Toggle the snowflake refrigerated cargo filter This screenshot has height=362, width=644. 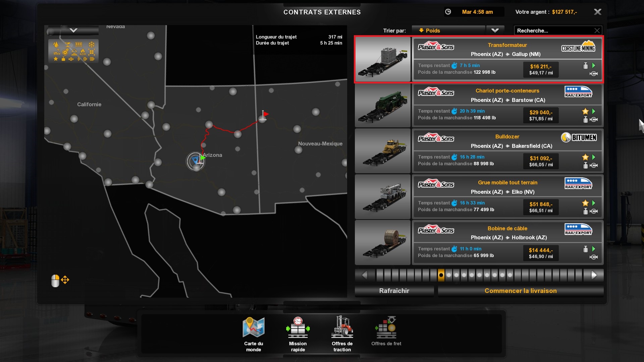pos(92,45)
